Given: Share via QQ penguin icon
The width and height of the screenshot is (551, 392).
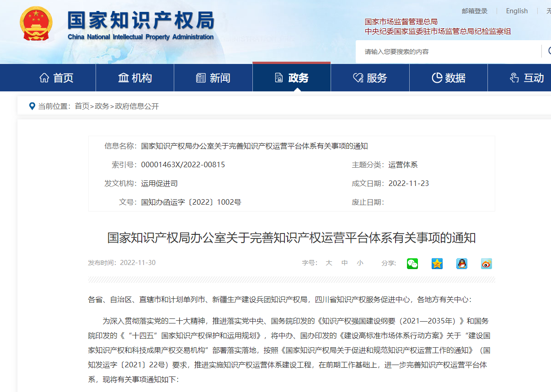Looking at the screenshot, I should (462, 264).
